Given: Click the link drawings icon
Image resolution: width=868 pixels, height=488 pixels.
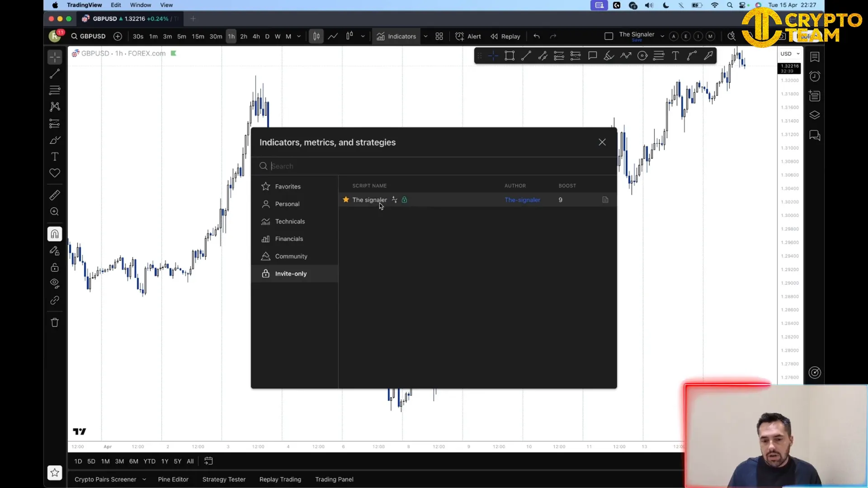Looking at the screenshot, I should pyautogui.click(x=55, y=300).
